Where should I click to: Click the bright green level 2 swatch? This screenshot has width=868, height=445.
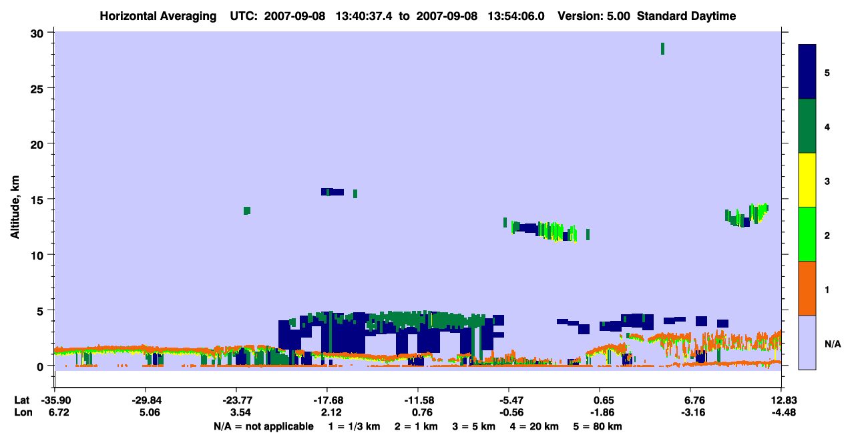(x=807, y=234)
